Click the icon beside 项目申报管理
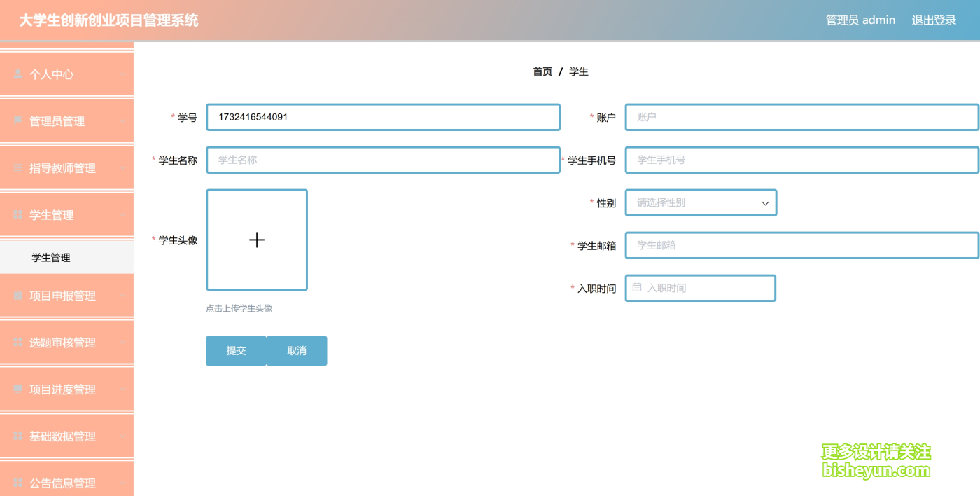Image resolution: width=980 pixels, height=496 pixels. tap(18, 296)
